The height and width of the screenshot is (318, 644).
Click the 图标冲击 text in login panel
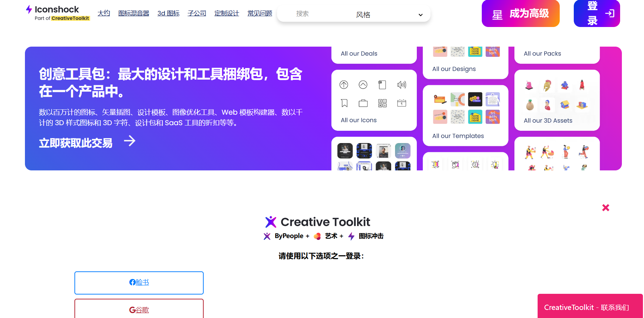(371, 236)
